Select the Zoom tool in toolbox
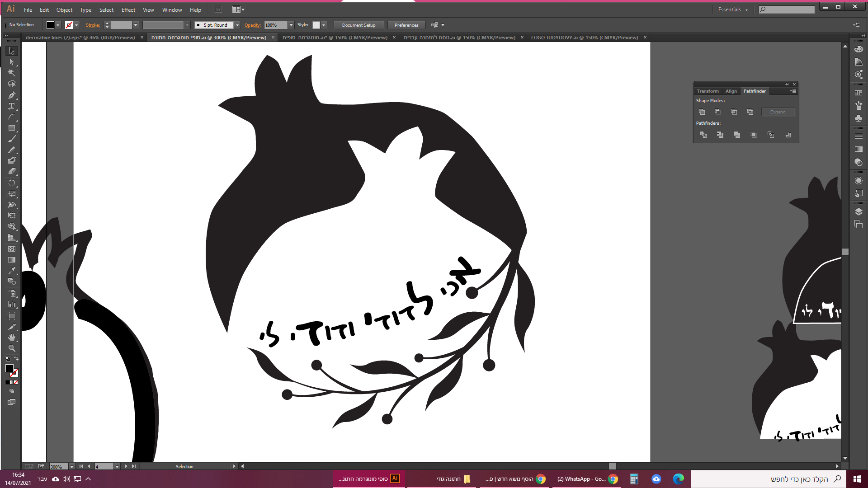868x488 pixels. click(12, 348)
